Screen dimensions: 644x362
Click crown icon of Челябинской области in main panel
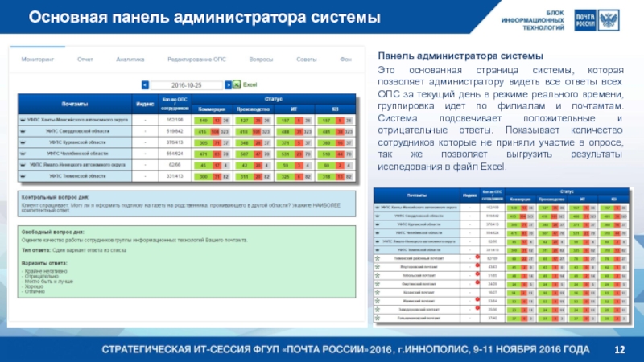[x=23, y=154]
